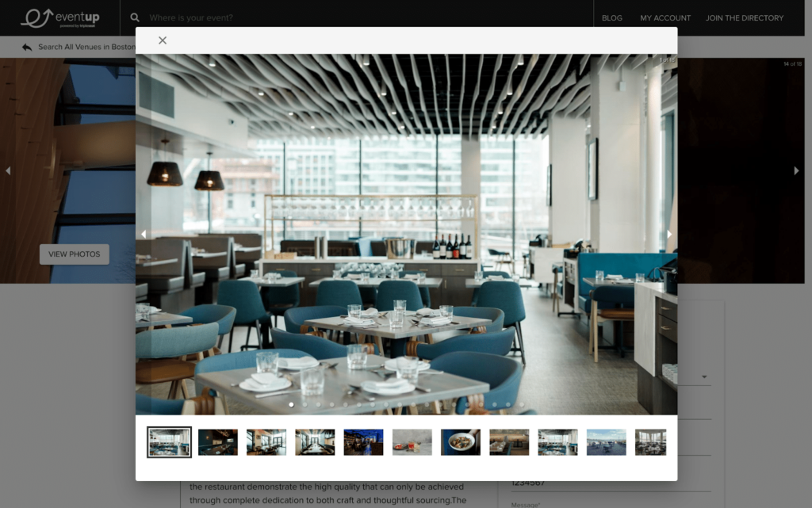The height and width of the screenshot is (508, 812).
Task: Click the carousel dot right after the active dot
Action: pos(305,404)
